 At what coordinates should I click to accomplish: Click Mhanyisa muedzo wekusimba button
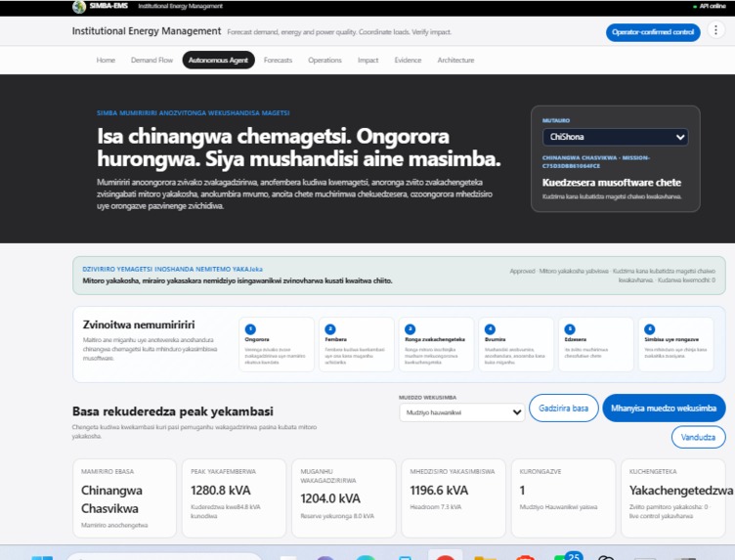(x=664, y=409)
